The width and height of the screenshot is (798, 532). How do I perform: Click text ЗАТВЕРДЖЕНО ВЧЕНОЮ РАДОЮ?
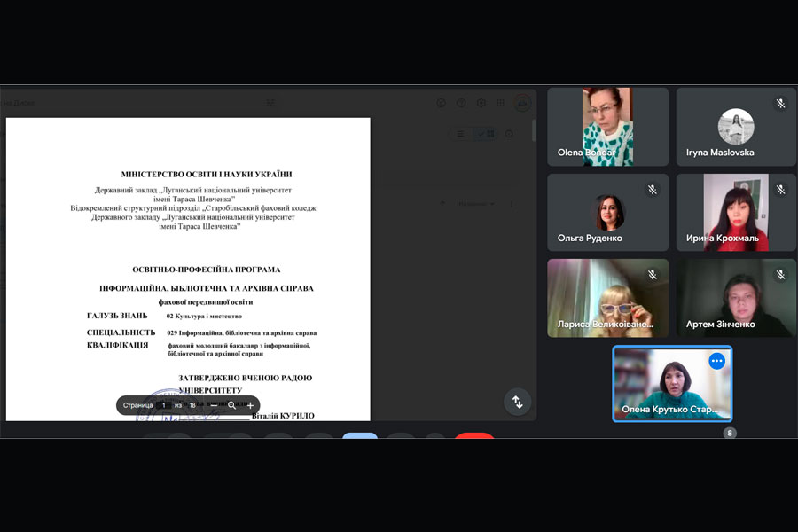pyautogui.click(x=246, y=378)
